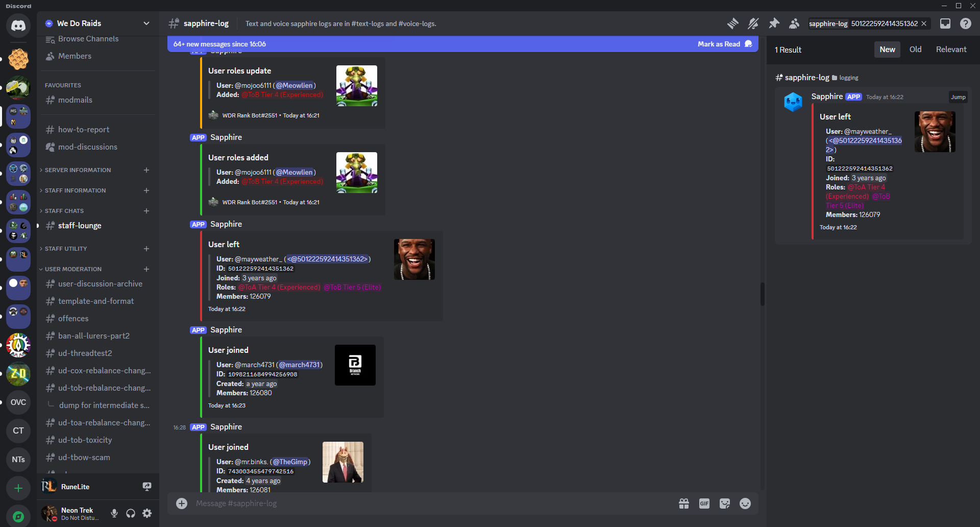
Task: Expand the SERVER INFORMATION category
Action: [78, 170]
